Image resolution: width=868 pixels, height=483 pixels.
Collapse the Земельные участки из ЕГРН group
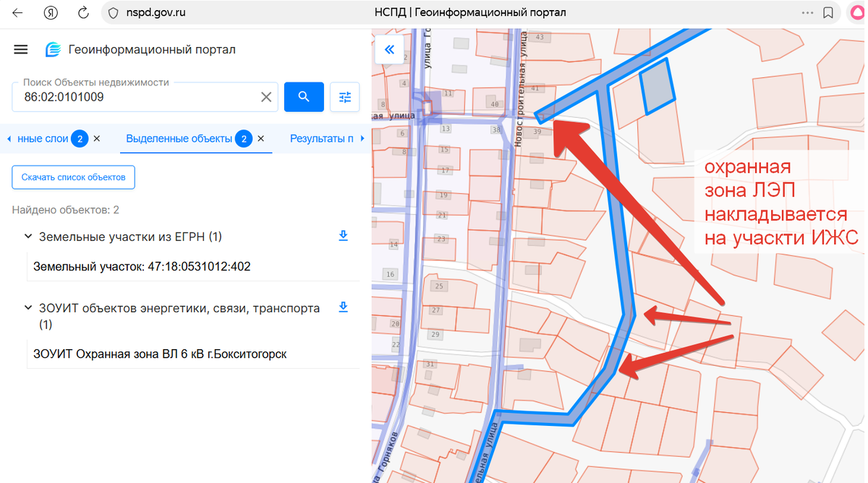pyautogui.click(x=28, y=236)
